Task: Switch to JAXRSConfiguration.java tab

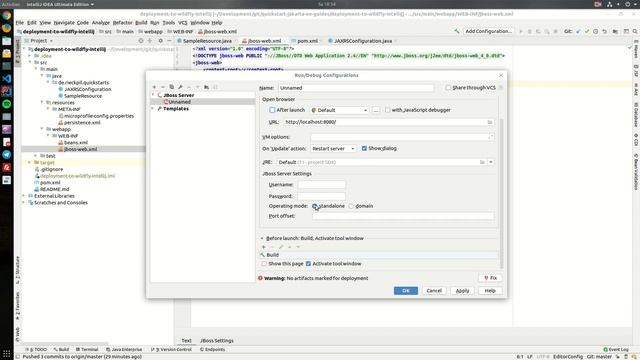Action: [363, 41]
